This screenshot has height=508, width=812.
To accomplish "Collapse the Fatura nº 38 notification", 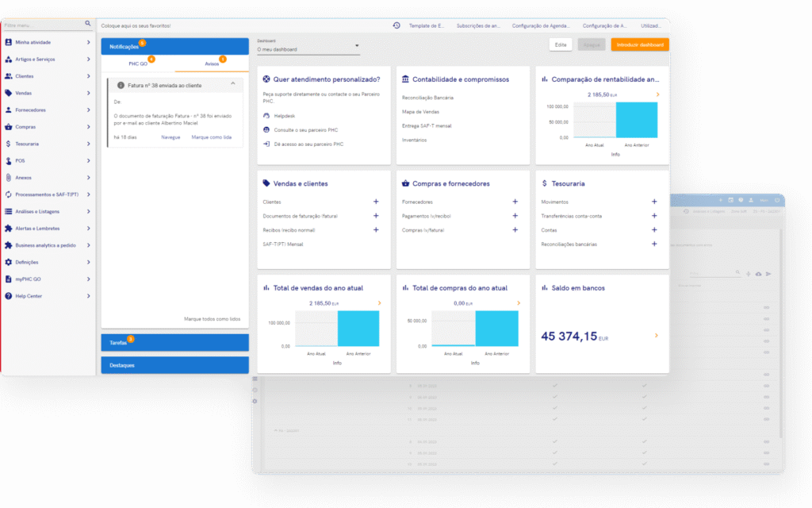I will (233, 83).
